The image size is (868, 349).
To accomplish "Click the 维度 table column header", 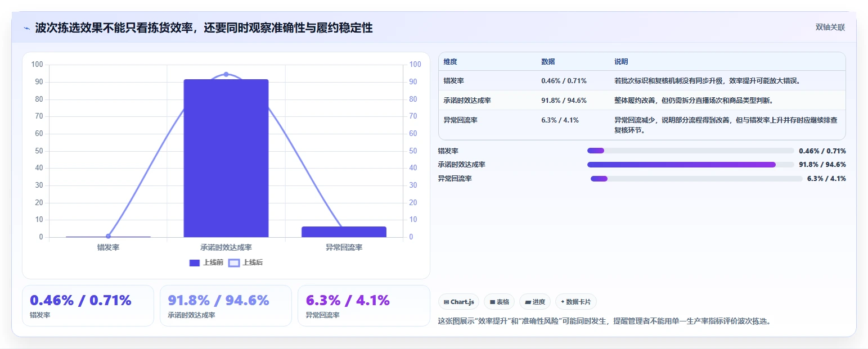I will click(x=450, y=62).
